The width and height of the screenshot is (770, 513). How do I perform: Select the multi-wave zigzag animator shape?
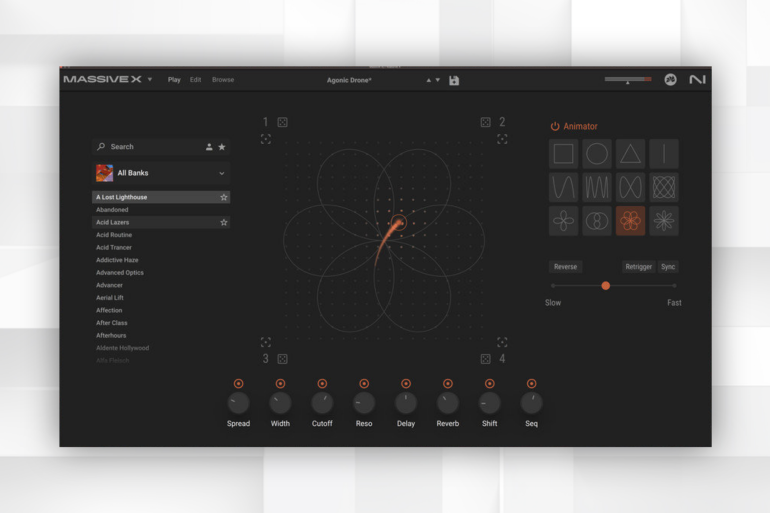[597, 187]
